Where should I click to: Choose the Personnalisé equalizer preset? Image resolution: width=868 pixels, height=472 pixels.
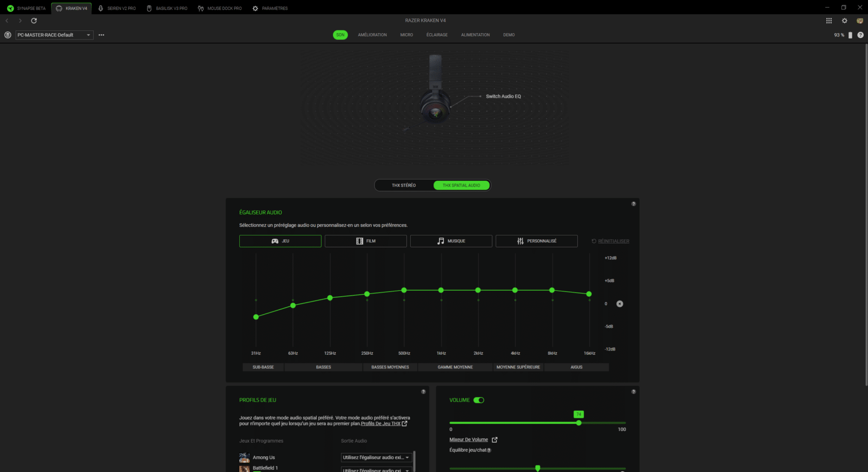[x=537, y=241]
